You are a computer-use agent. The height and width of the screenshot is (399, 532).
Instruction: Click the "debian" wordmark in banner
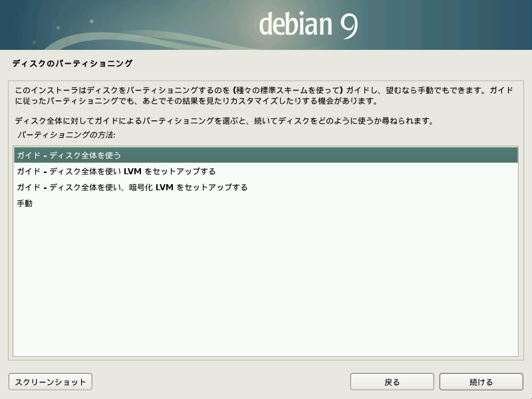coord(295,25)
